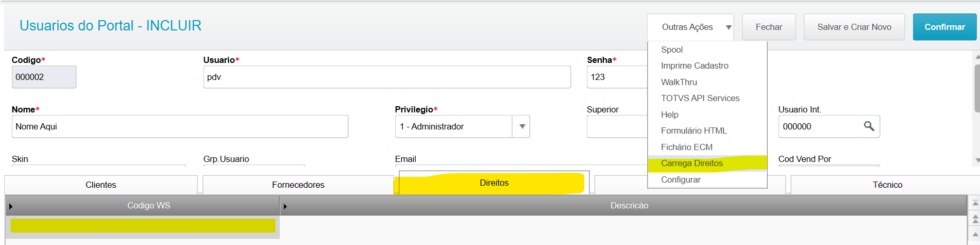Go to the Técnico tab
The width and height of the screenshot is (980, 245).
click(x=887, y=185)
